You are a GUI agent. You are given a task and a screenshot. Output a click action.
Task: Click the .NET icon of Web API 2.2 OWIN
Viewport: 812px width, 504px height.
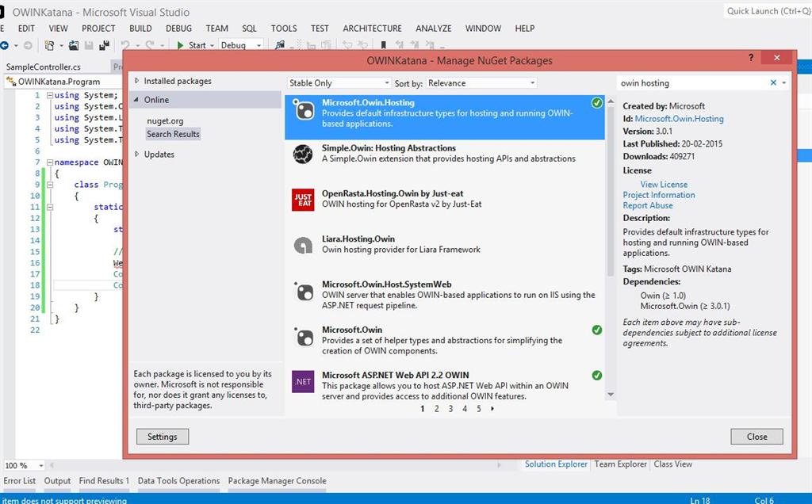(x=303, y=382)
